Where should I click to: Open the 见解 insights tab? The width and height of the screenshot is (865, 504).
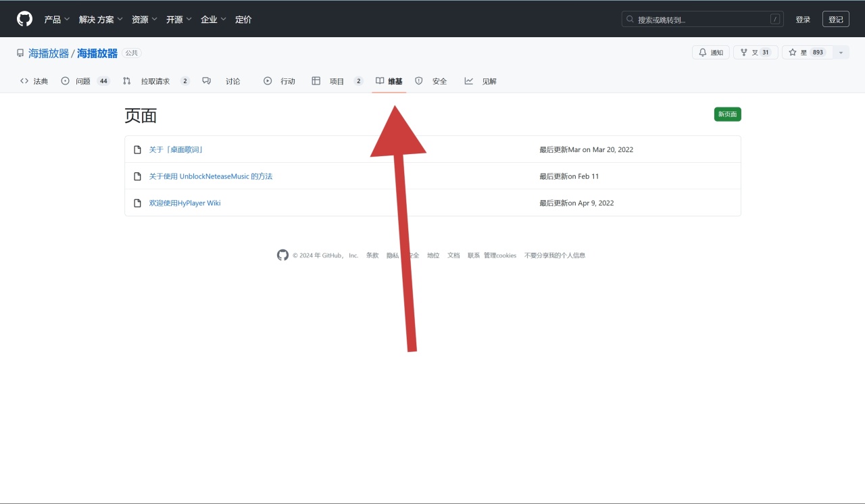tap(480, 81)
